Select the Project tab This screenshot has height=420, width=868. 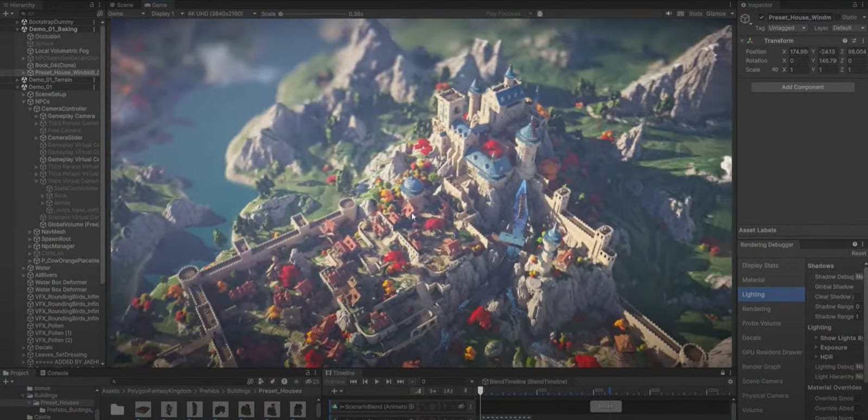click(x=16, y=373)
